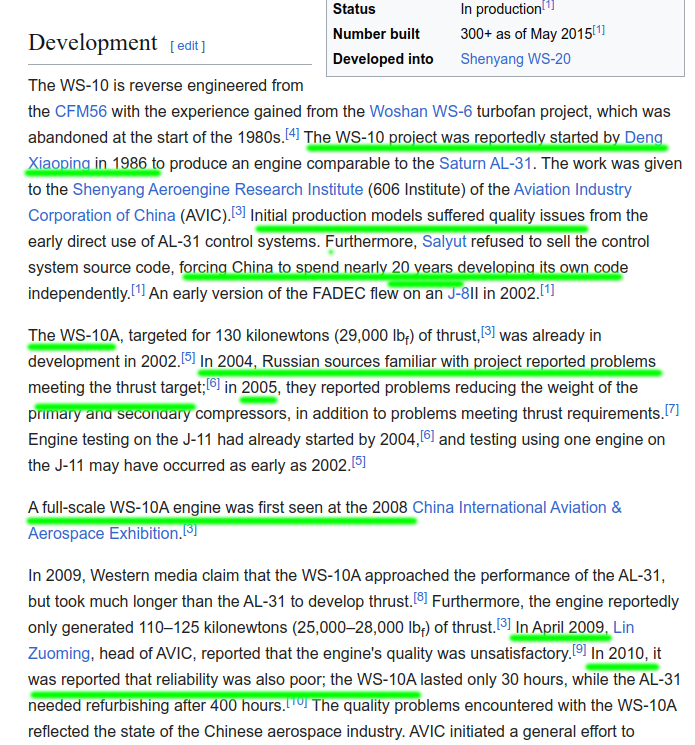The width and height of the screenshot is (695, 745).
Task: Click the 'Number built' infobox label
Action: (x=376, y=34)
